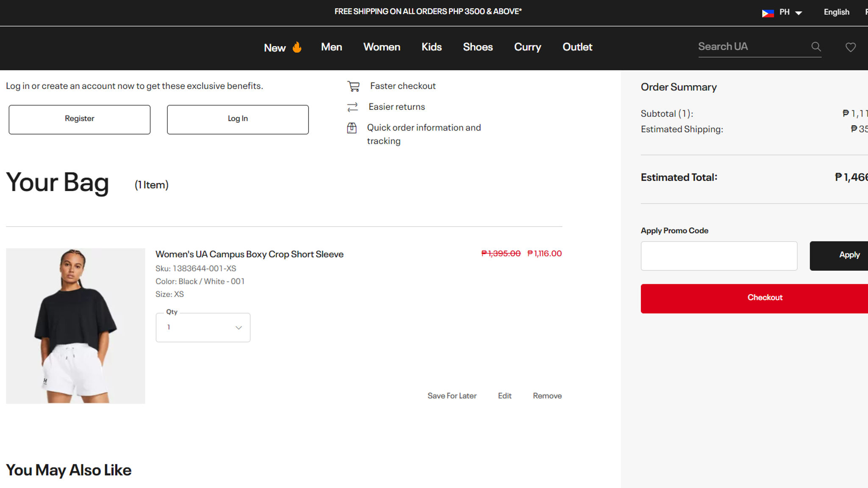Focus the promo code input field
Viewport: 868px width, 488px height.
click(719, 256)
